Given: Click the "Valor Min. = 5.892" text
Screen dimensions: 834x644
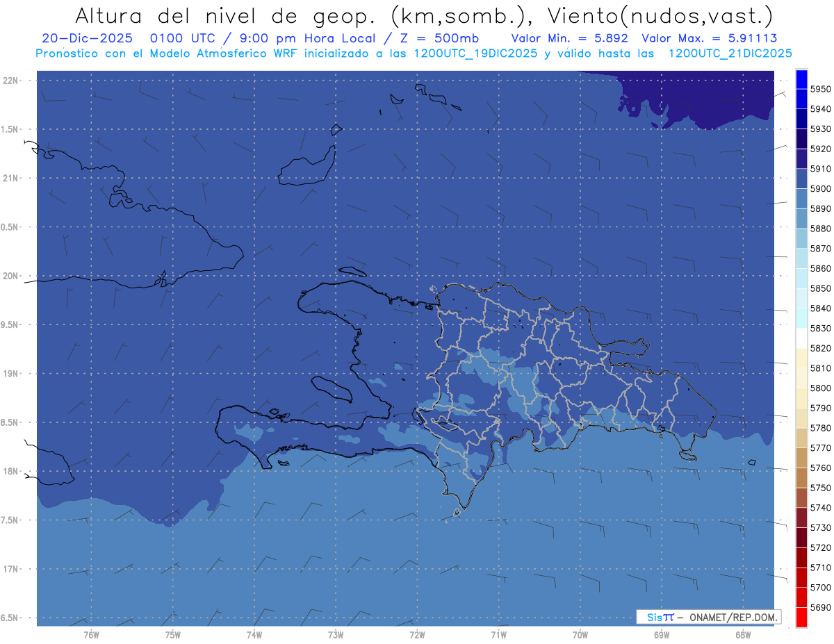Looking at the screenshot, I should pyautogui.click(x=569, y=38).
